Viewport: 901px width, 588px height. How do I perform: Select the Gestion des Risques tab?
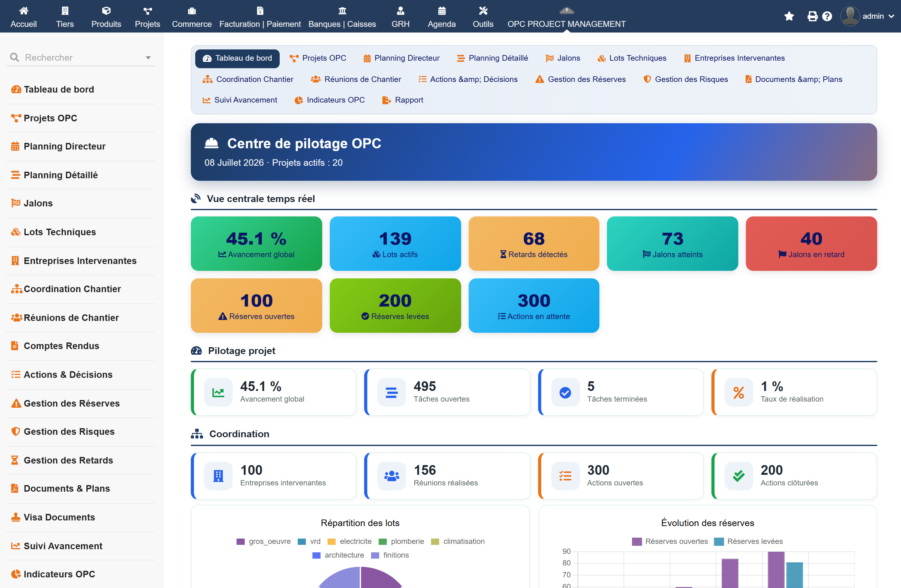tap(685, 79)
